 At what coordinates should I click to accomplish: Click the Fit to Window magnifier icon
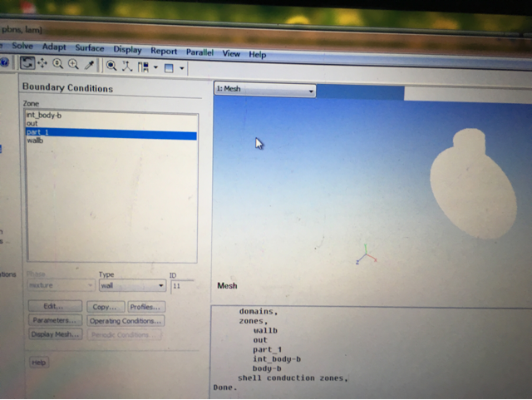pos(111,65)
